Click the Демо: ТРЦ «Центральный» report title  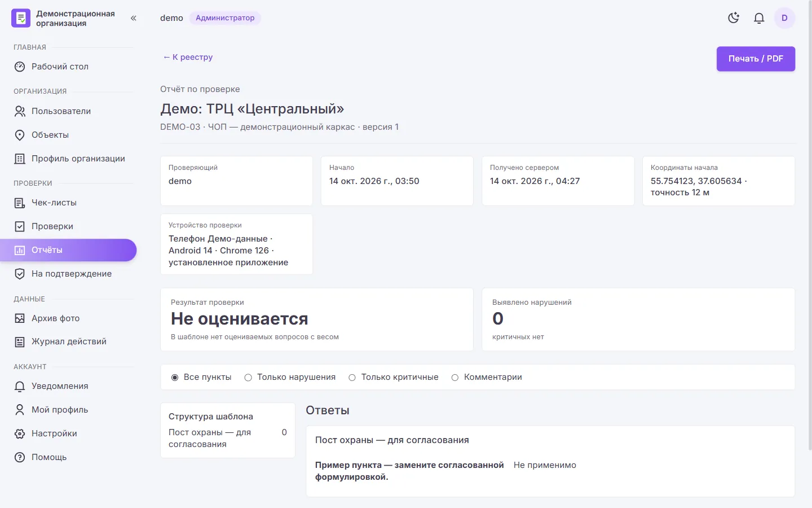pos(252,109)
